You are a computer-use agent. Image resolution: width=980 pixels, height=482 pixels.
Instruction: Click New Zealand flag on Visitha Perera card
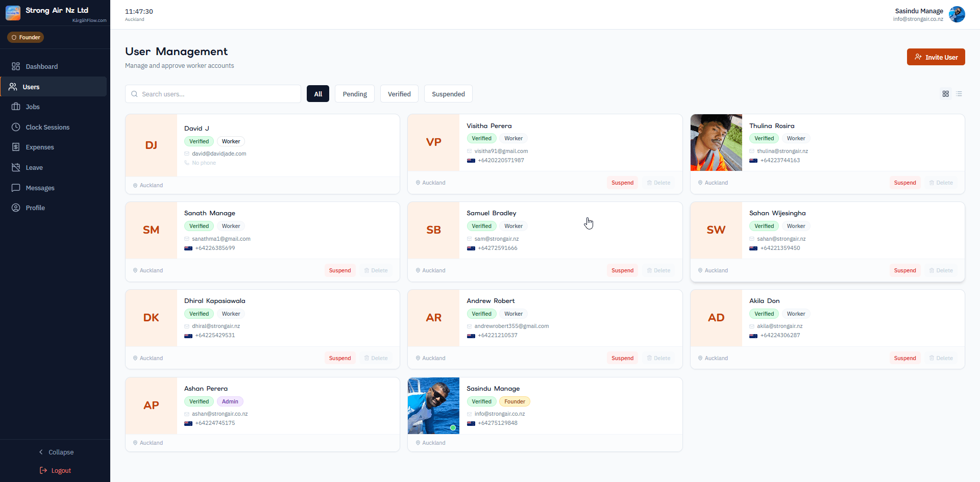(x=471, y=161)
